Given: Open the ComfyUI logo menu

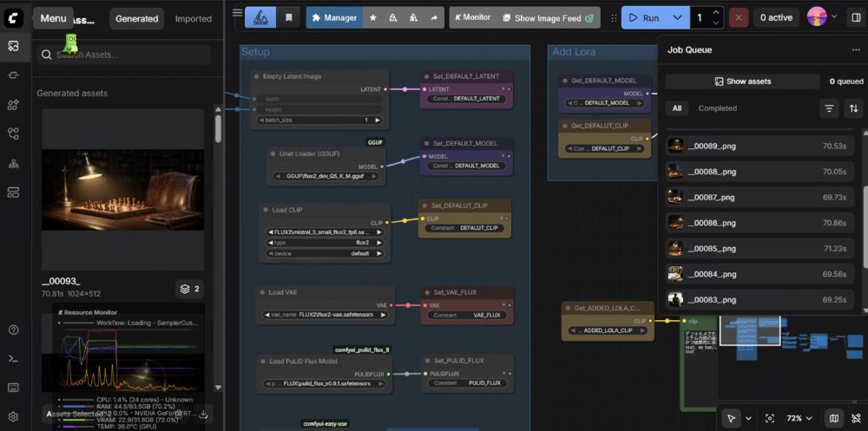Looking at the screenshot, I should pos(13,18).
